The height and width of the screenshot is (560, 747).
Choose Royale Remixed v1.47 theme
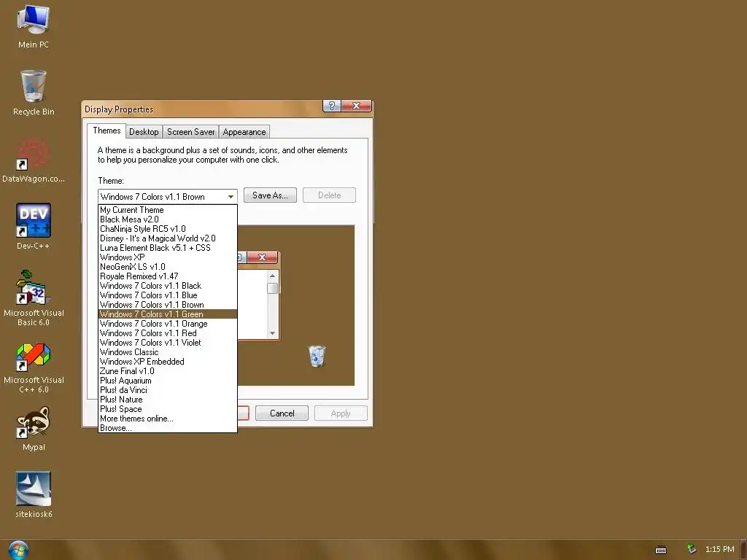point(168,276)
